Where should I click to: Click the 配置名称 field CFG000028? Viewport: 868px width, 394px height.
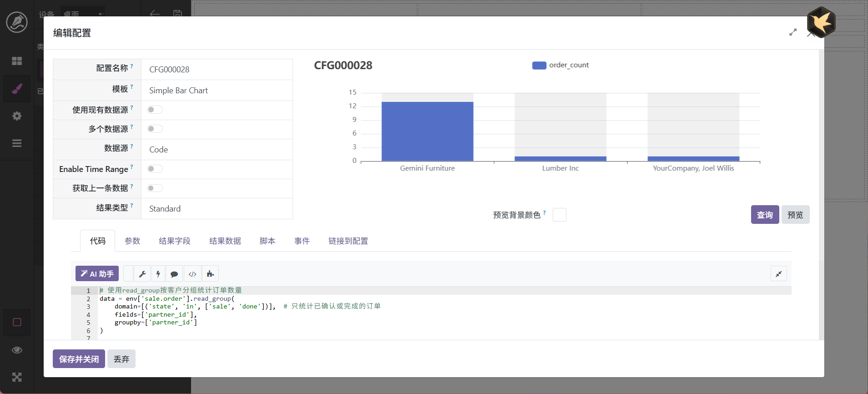(217, 70)
